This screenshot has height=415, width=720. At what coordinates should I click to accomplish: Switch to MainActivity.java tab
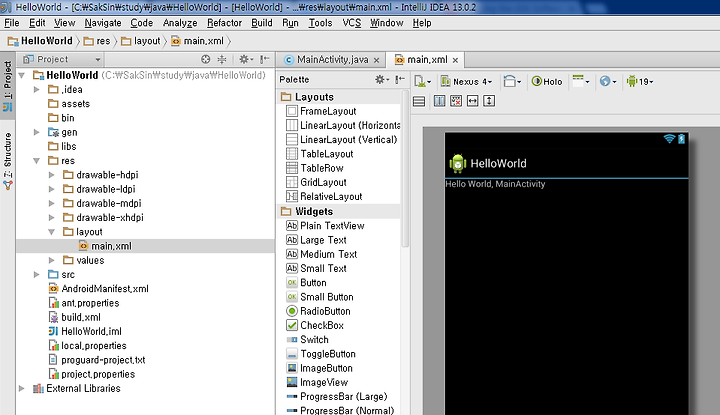pyautogui.click(x=332, y=60)
